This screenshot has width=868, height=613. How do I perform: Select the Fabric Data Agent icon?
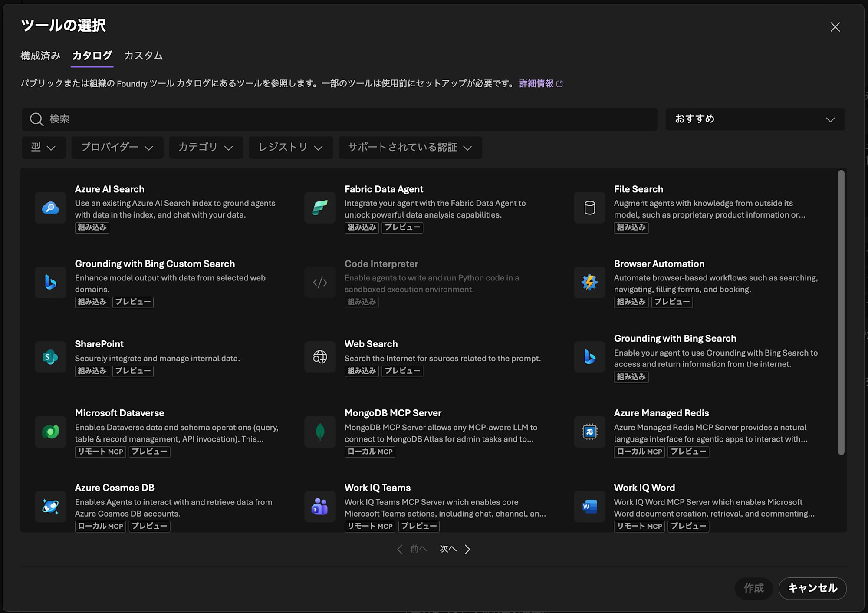click(320, 208)
